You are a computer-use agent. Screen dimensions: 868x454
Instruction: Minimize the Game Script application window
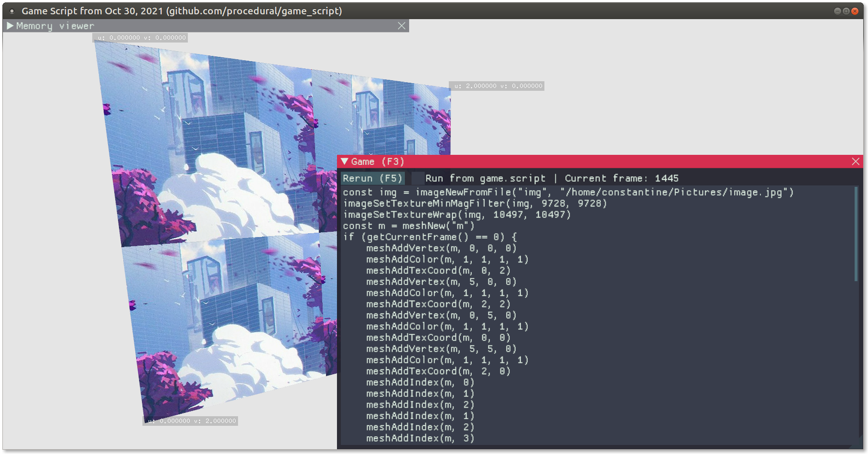(x=837, y=11)
